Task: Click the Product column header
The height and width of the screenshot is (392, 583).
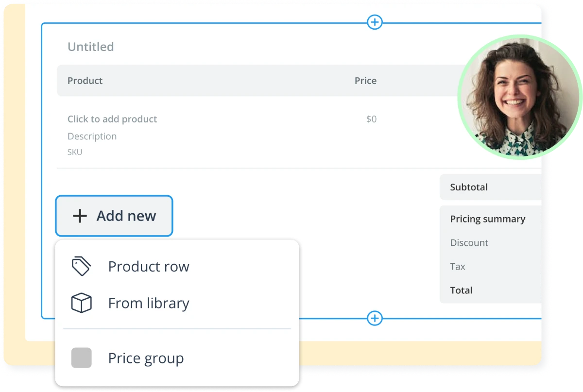Action: click(85, 81)
